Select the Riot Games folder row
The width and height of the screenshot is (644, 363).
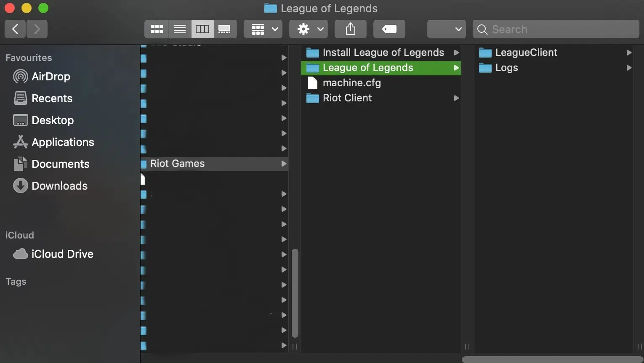pyautogui.click(x=214, y=164)
